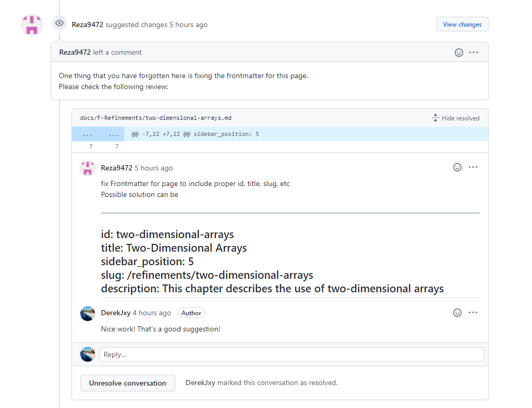This screenshot has width=532, height=408.
Task: Open the Reza9472 profile link in review header
Action: pos(88,24)
